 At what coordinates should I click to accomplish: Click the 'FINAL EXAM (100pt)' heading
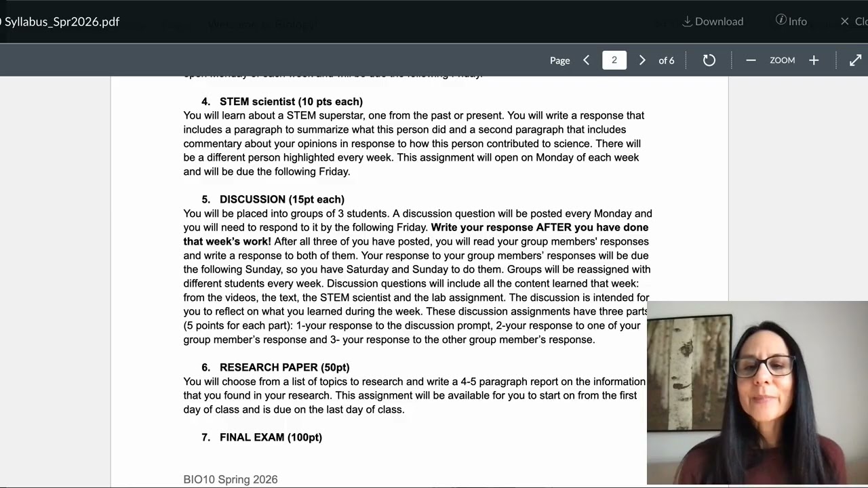tap(271, 437)
